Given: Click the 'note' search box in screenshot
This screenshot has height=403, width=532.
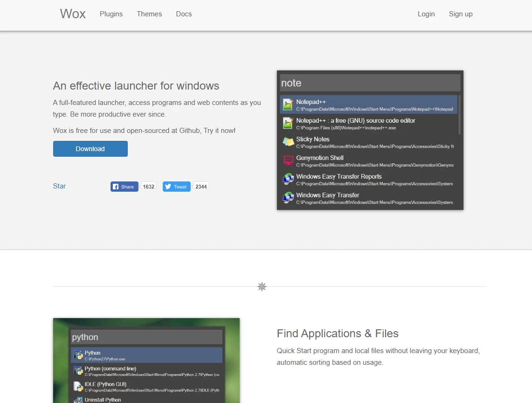Looking at the screenshot, I should pos(370,83).
